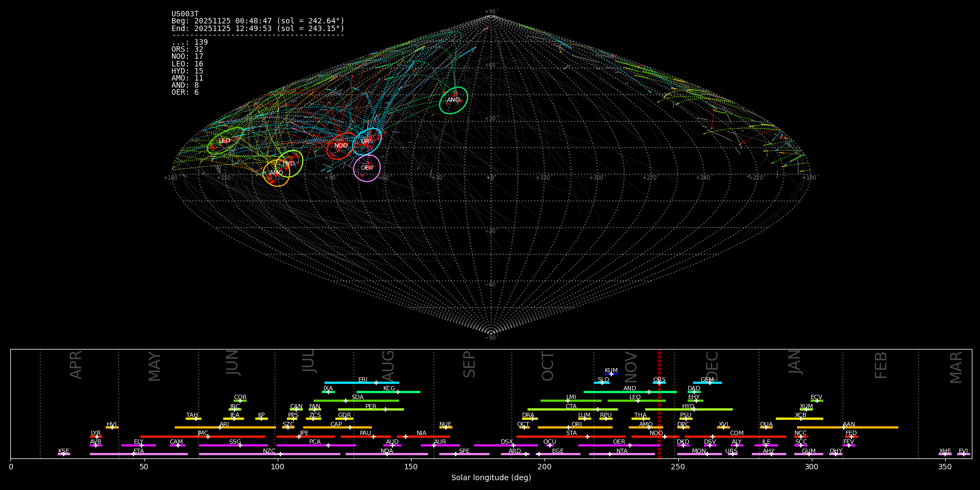
Task: Click the NTA shower bar in timeline
Action: click(622, 454)
